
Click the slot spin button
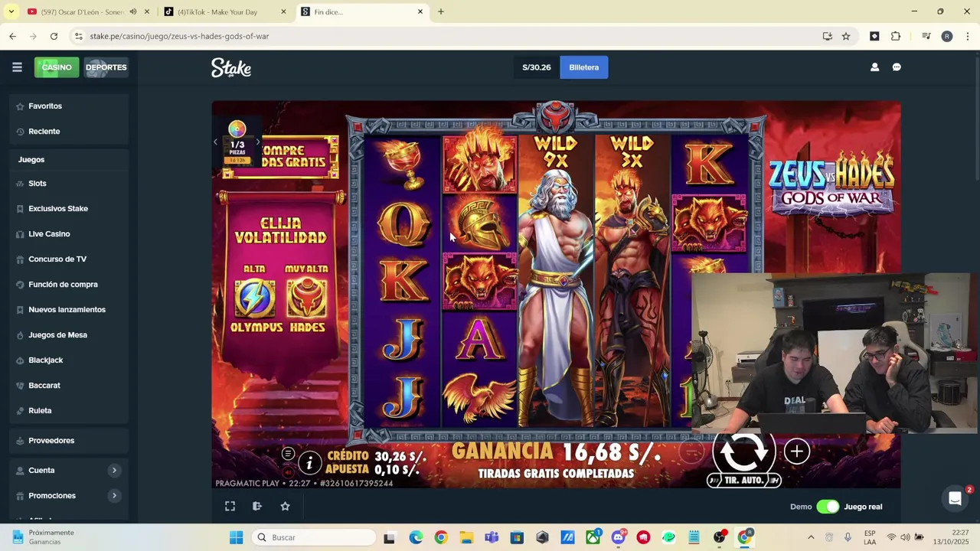coord(743,452)
